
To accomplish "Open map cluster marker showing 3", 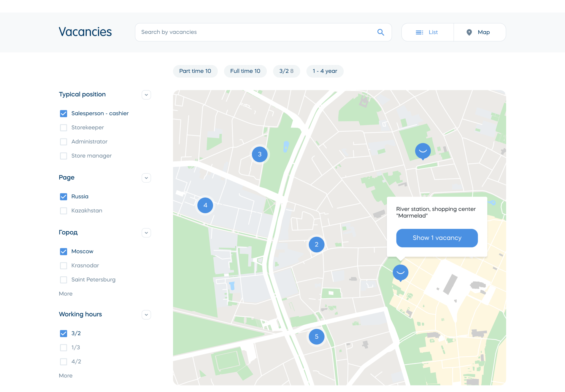I will tap(260, 154).
